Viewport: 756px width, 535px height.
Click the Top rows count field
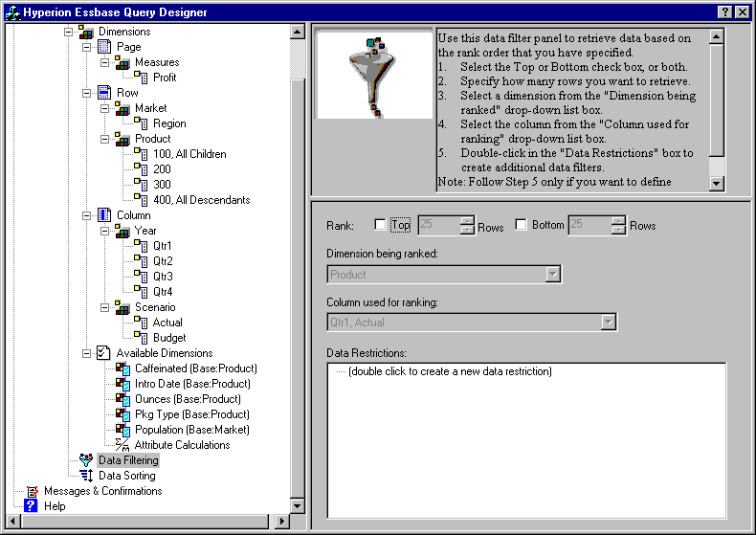coord(439,225)
